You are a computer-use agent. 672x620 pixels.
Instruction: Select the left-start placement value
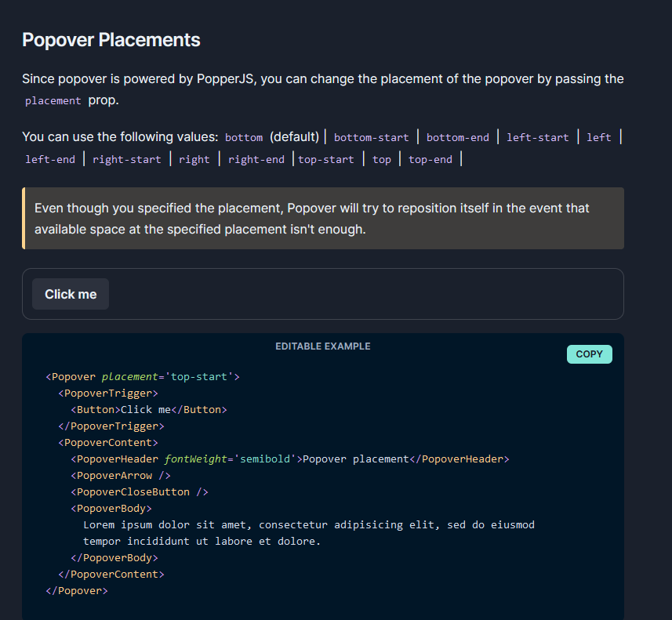[537, 137]
